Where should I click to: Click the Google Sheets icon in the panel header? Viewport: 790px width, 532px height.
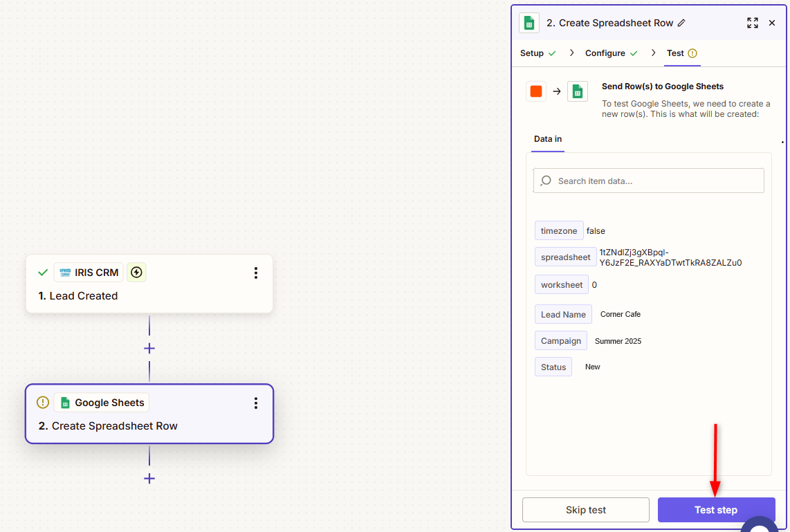point(529,23)
